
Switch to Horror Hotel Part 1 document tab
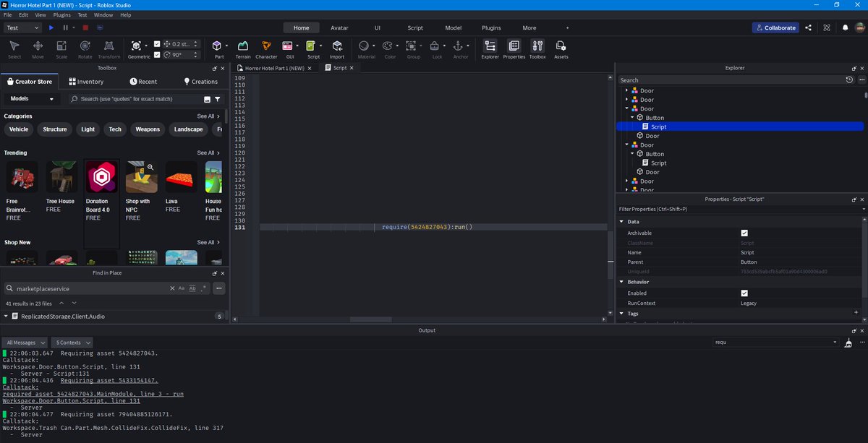pos(276,67)
